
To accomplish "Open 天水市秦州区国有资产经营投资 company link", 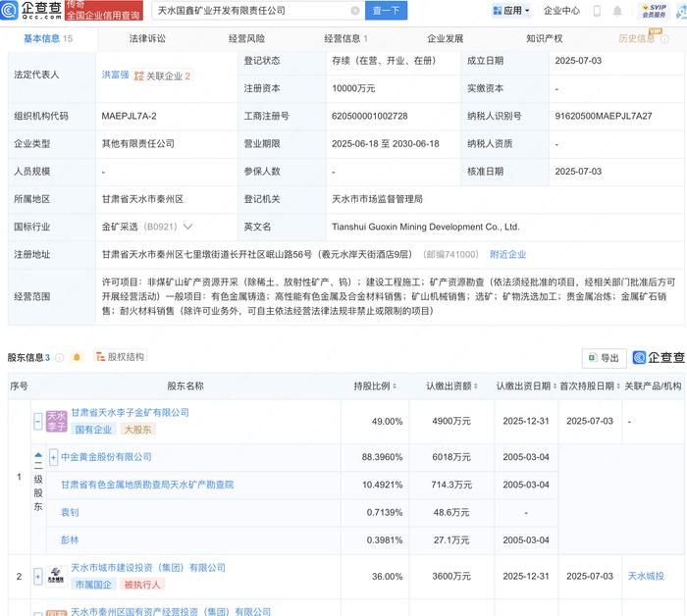I will 171,612.
